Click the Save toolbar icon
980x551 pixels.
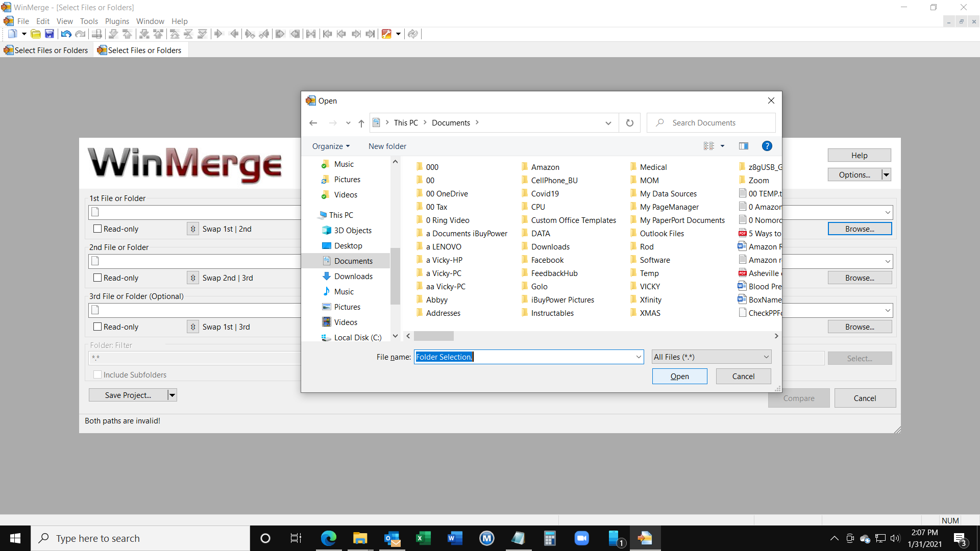coord(50,34)
